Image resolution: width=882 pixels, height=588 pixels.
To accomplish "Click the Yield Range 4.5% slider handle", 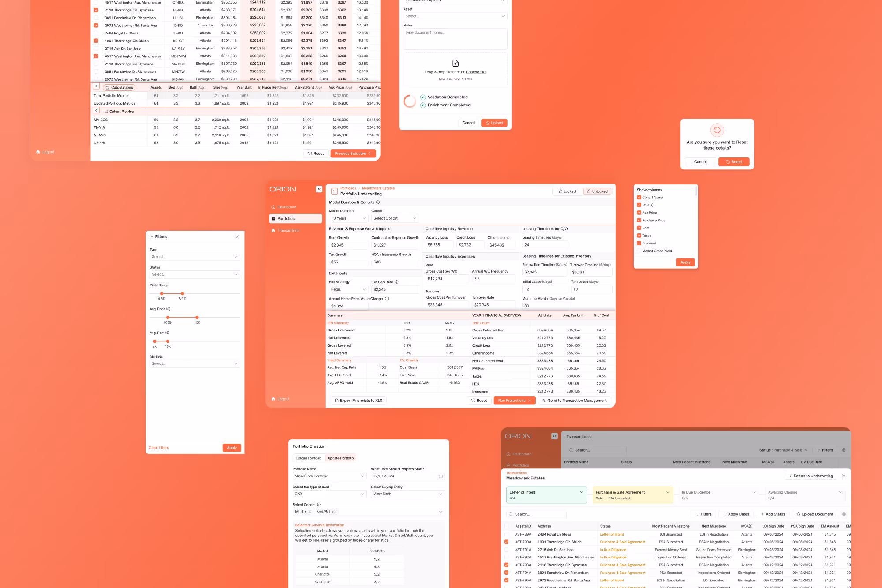I will (162, 293).
